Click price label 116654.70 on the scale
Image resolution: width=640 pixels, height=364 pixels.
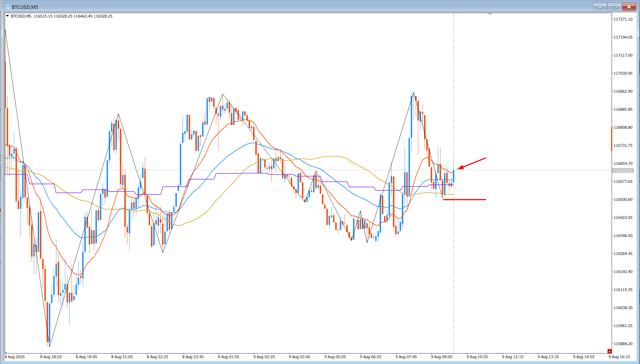tap(623, 163)
